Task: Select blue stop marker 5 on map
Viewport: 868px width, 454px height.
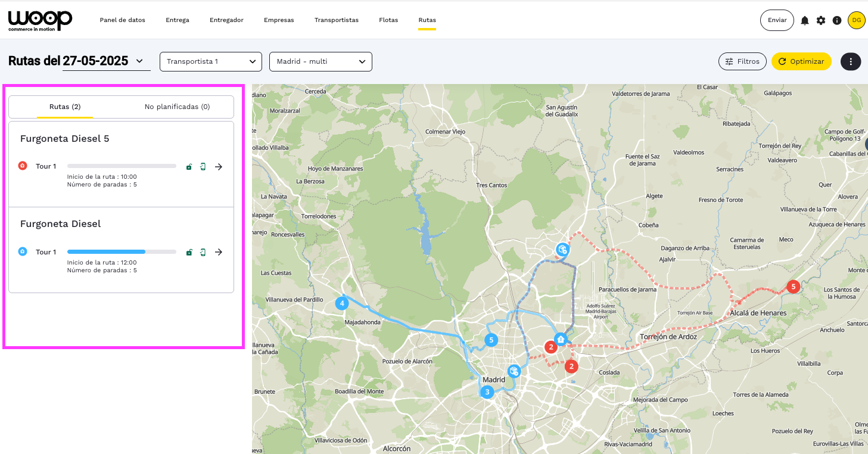Action: (x=491, y=340)
